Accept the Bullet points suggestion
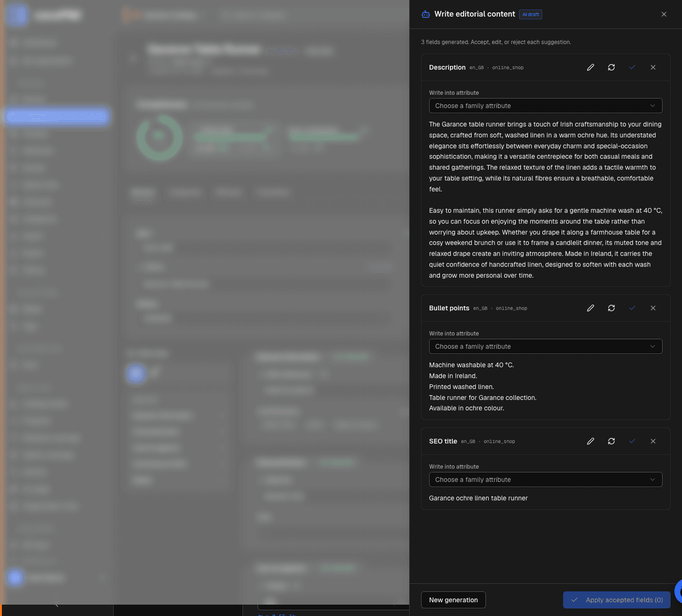The image size is (682, 616). click(x=632, y=308)
